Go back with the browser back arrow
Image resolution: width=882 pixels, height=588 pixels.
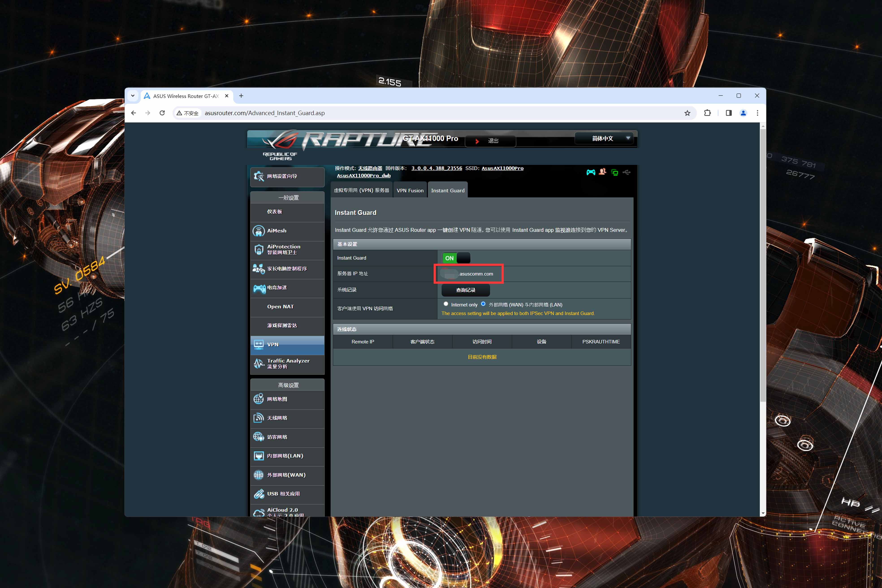click(x=134, y=113)
